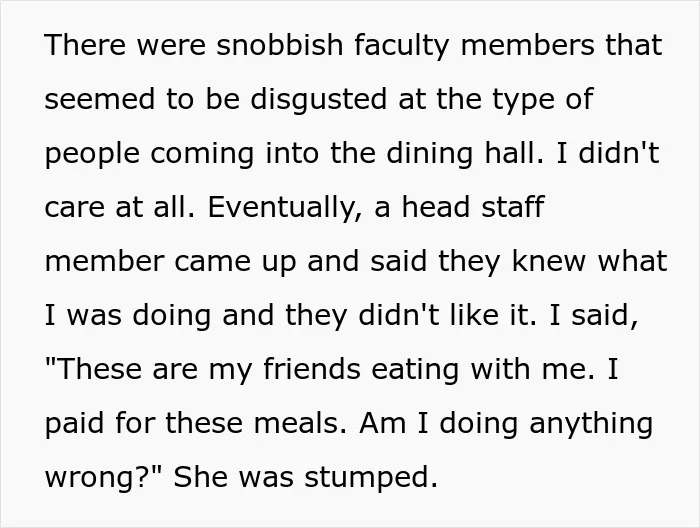
Task: Select the word "like" in "didn't like it"
Action: pos(474,315)
